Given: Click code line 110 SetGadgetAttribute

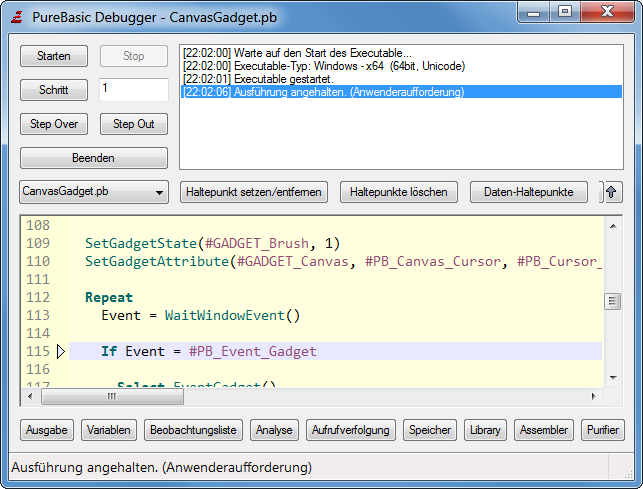Looking at the screenshot, I should 343,261.
